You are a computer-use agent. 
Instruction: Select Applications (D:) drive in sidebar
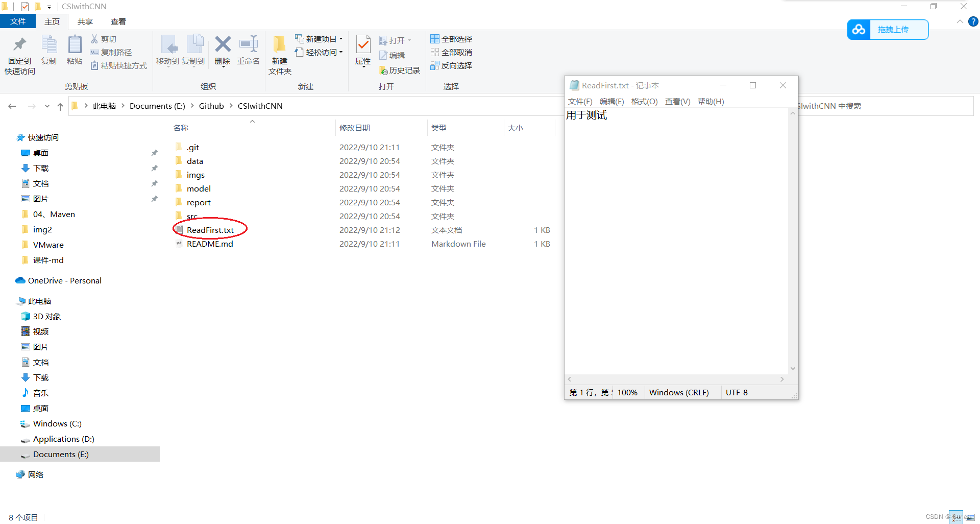coord(63,439)
